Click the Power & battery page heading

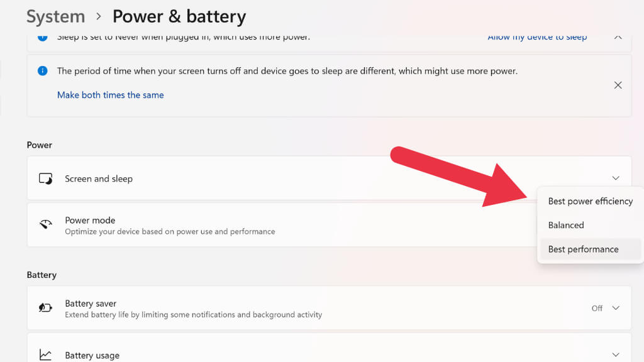[x=179, y=16]
